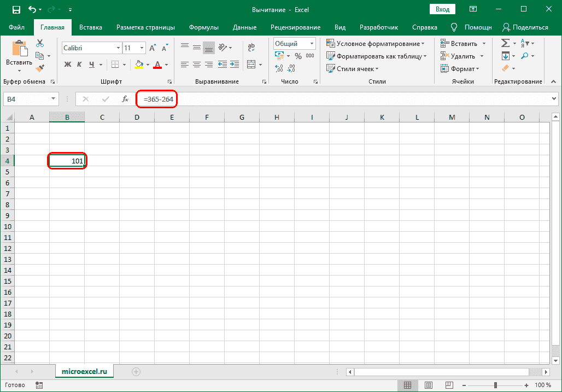Click the Cut scissors icon
562x392 pixels.
coord(40,43)
